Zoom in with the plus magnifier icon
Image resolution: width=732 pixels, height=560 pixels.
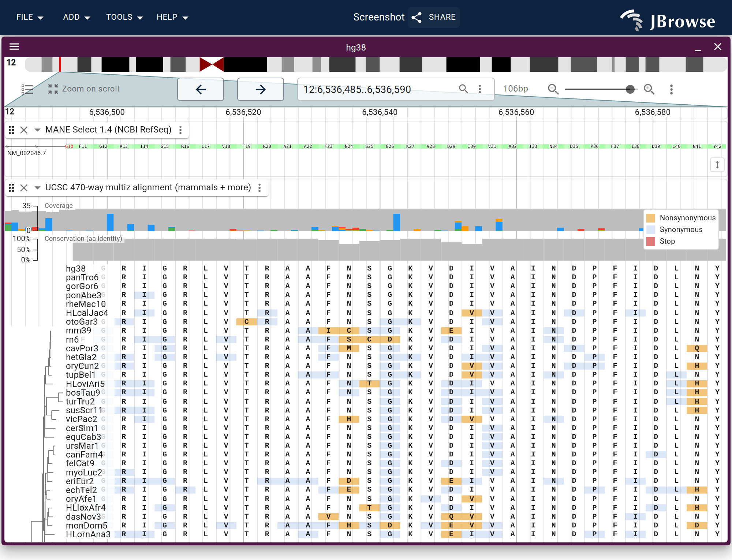tap(649, 89)
